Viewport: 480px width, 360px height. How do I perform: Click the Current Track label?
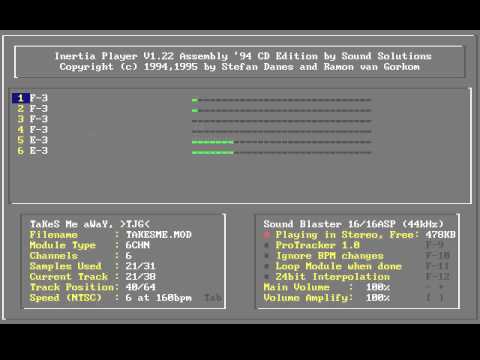(x=69, y=277)
